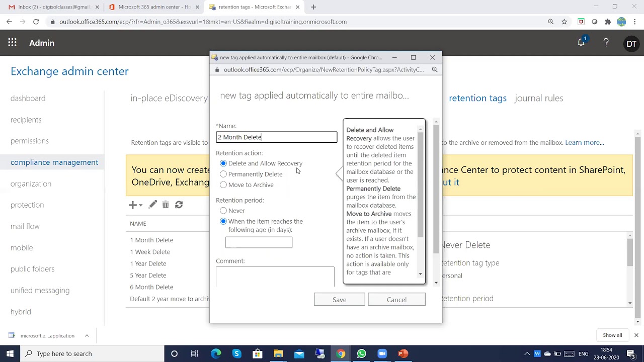644x362 pixels.
Task: Click the Name text field
Action: point(277,137)
